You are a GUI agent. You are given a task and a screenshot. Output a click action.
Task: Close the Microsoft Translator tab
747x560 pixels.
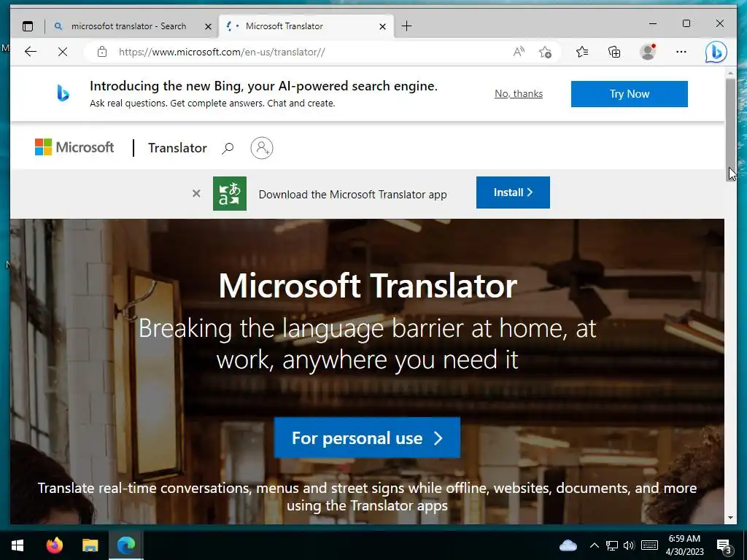pyautogui.click(x=382, y=27)
